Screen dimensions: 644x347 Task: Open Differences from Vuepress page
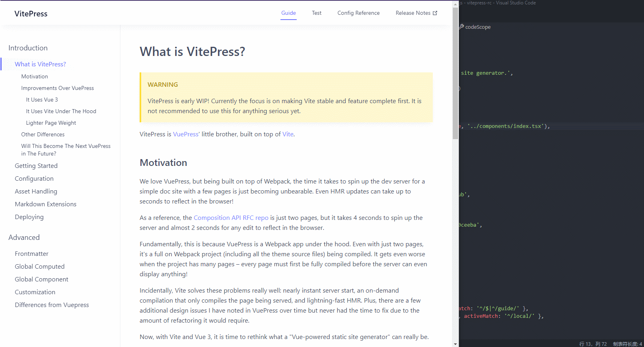click(x=52, y=305)
